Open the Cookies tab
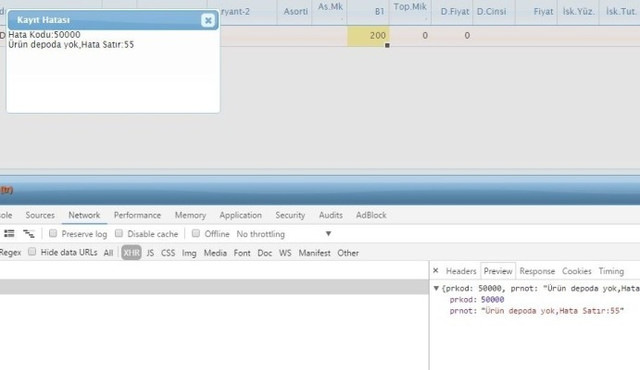 point(576,271)
